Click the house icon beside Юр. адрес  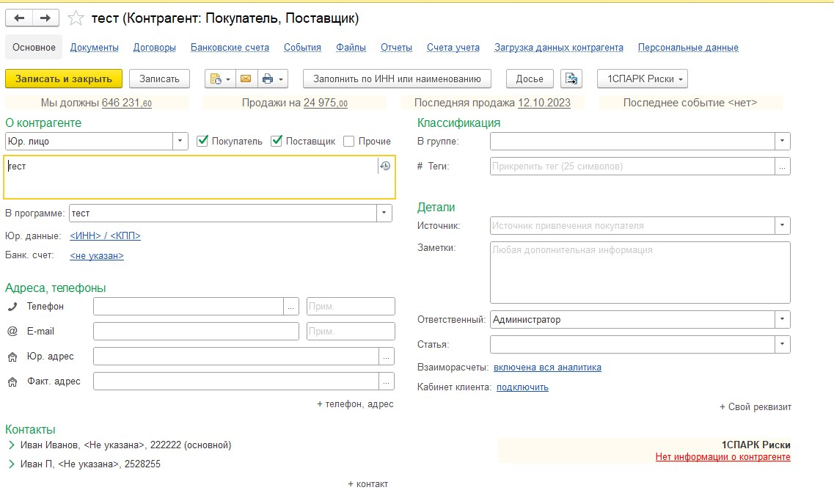pyautogui.click(x=12, y=357)
